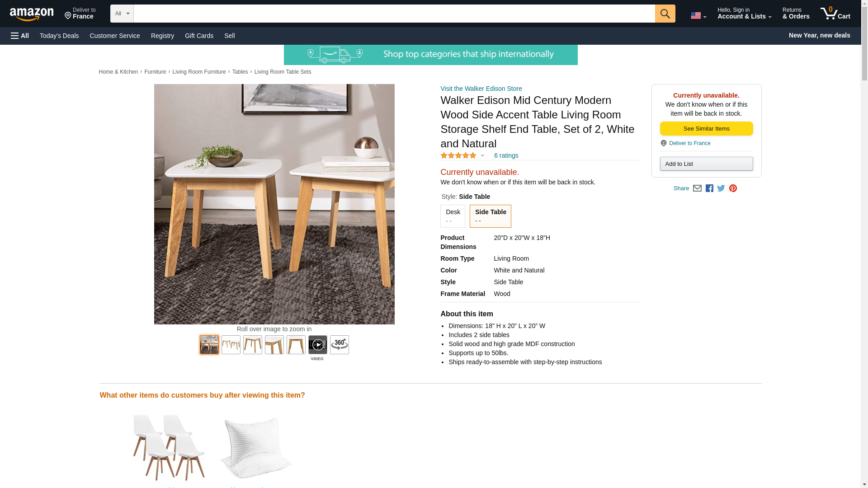Click into the Amazon search field

click(394, 14)
